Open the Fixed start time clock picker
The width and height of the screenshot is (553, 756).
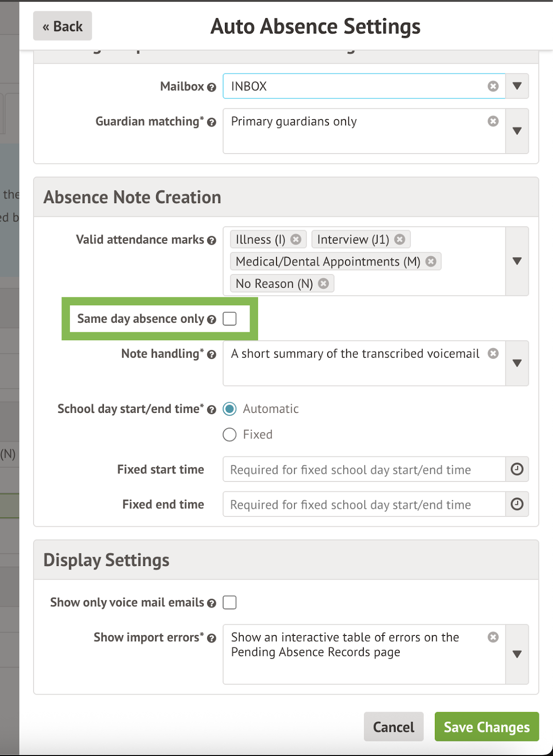[517, 469]
